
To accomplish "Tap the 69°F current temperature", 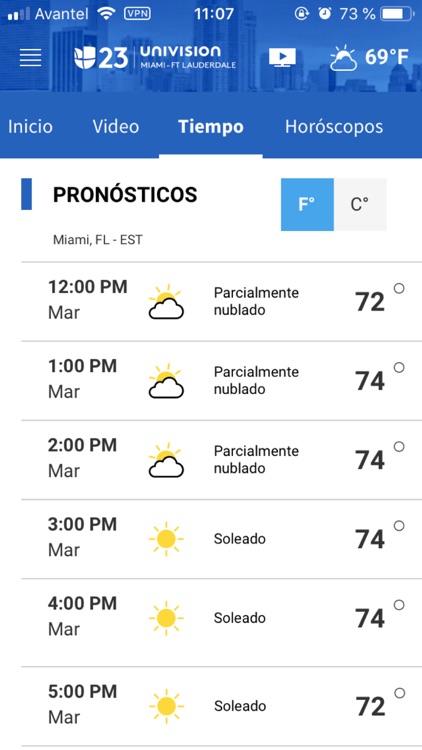I will (387, 57).
